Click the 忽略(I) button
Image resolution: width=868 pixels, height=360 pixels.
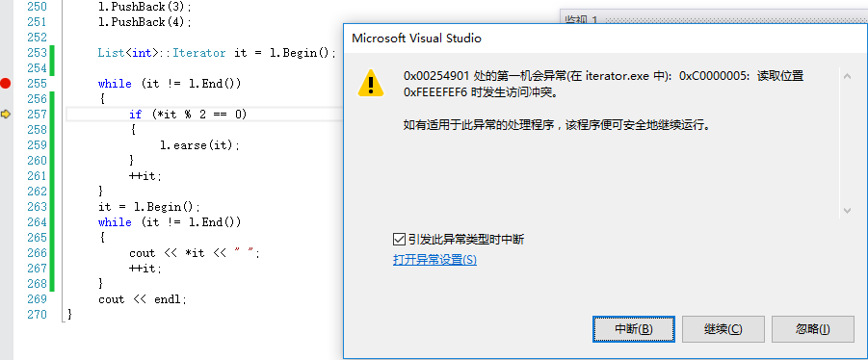(x=813, y=329)
